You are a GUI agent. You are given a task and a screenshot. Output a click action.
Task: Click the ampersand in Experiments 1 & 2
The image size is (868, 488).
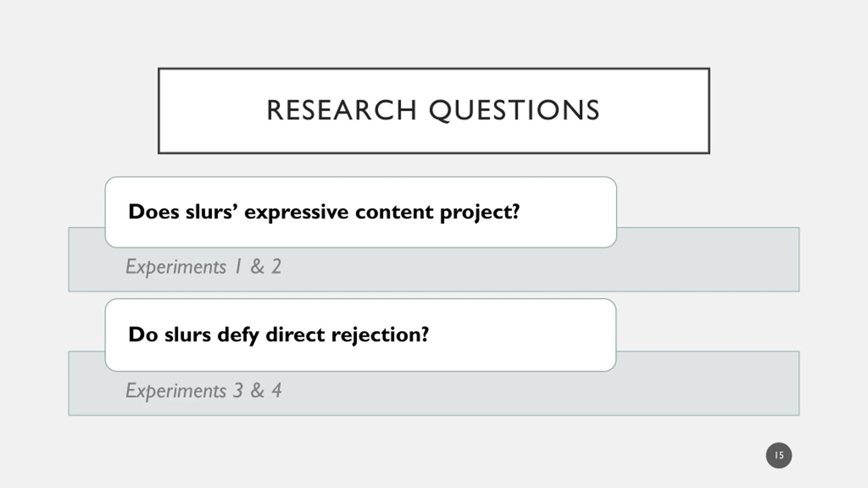257,266
